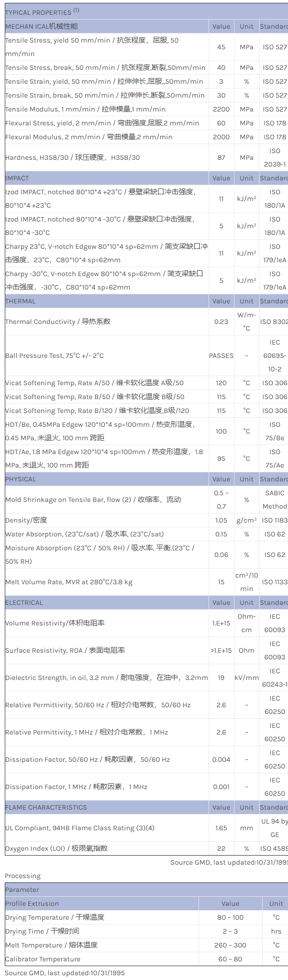288x980 pixels.
Task: Select the Calibrator Temperature row label
Action: [x=43, y=959]
